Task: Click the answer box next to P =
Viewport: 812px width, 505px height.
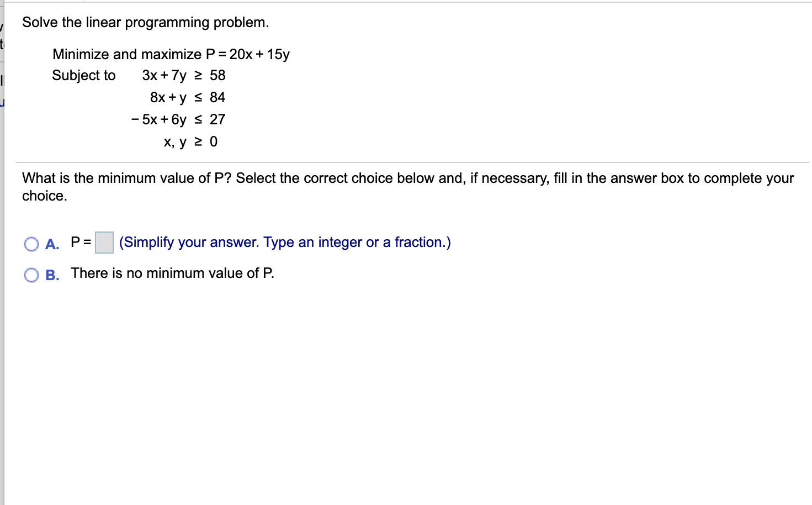Action: [104, 242]
